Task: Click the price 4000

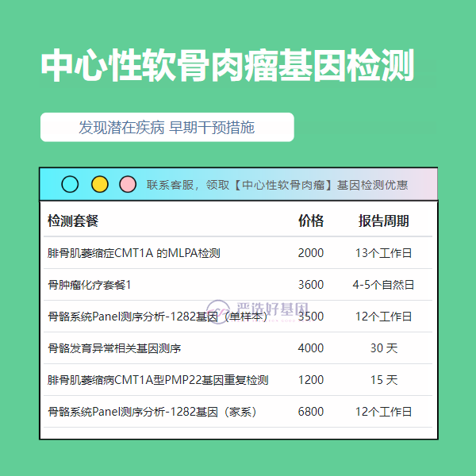Action: coord(311,348)
